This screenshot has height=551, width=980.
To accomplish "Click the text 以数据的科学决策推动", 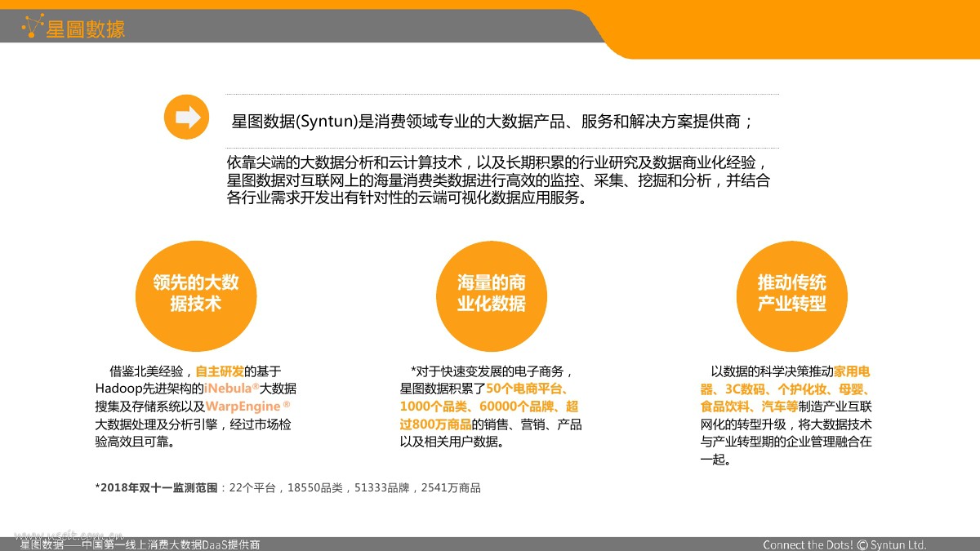I will pos(772,371).
